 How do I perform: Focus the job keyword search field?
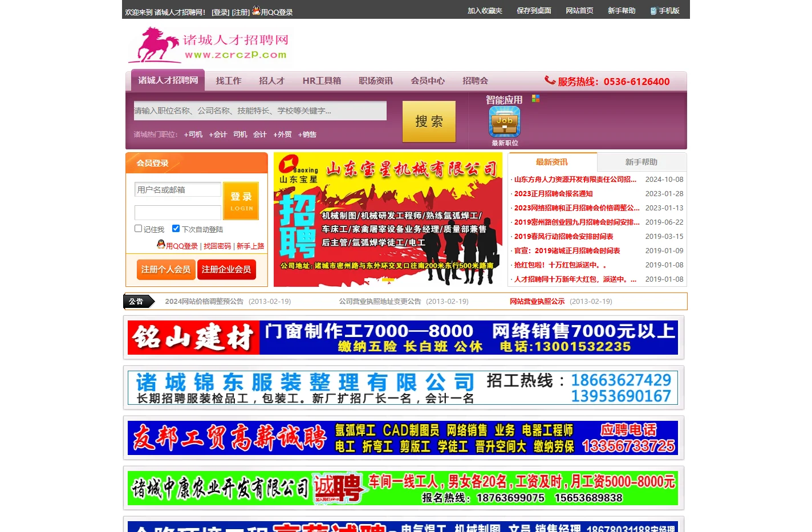(x=260, y=111)
